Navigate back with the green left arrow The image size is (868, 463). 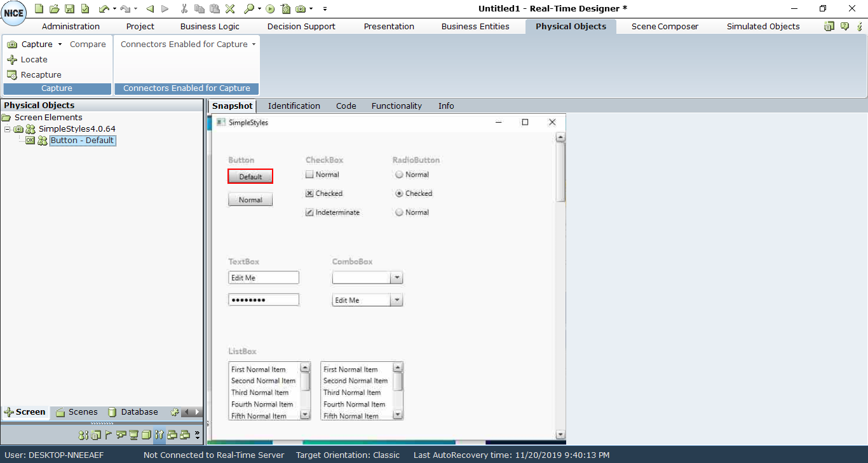pyautogui.click(x=150, y=8)
